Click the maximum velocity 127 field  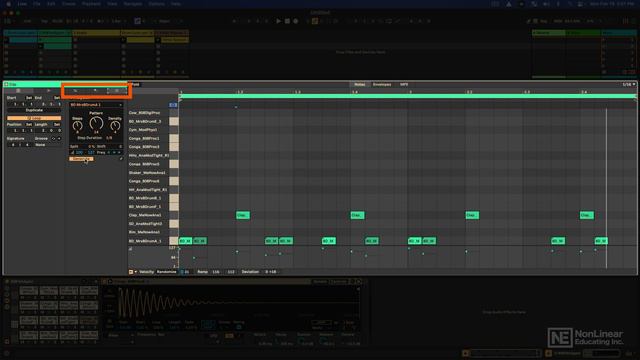click(91, 152)
